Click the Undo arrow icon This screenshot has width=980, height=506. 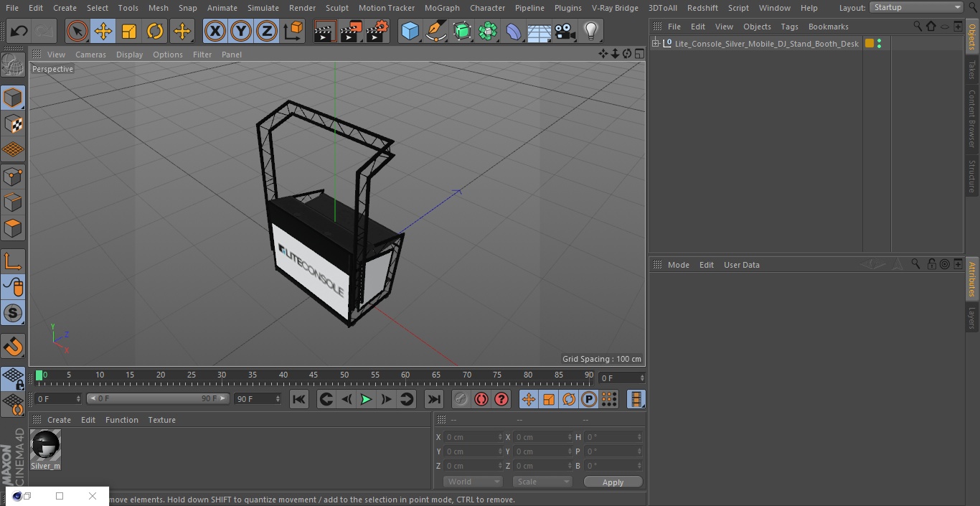pos(19,31)
